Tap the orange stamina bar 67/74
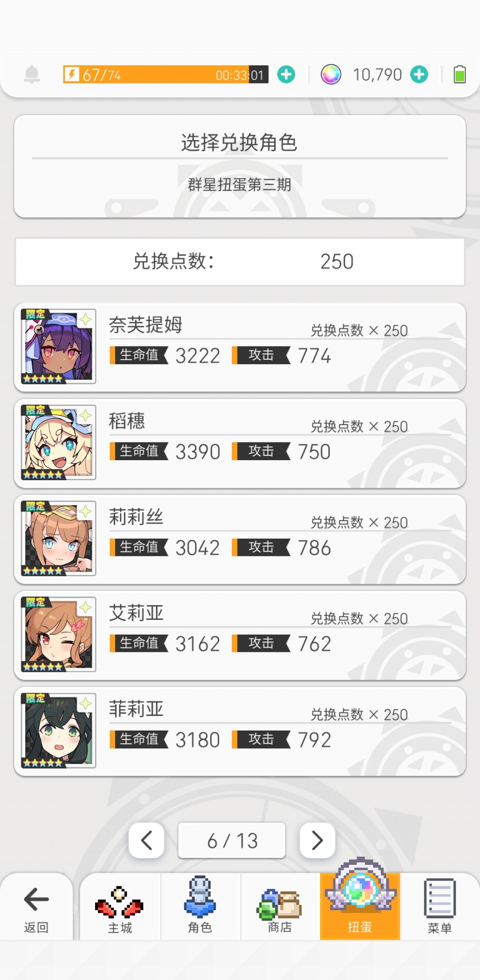 click(x=165, y=75)
